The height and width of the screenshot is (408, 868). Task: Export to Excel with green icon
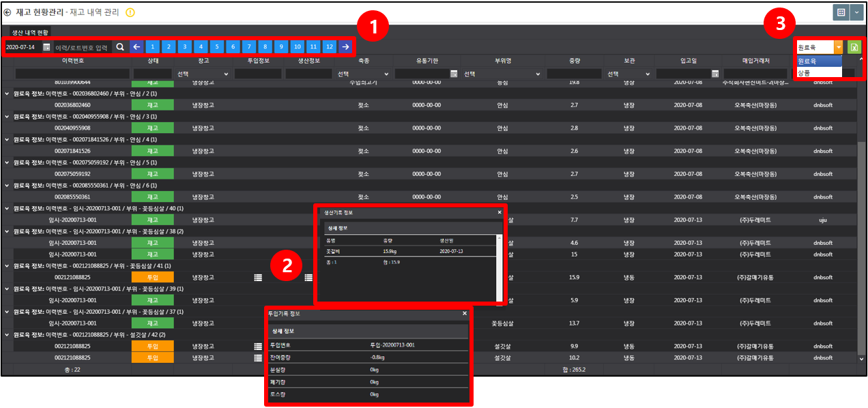[854, 47]
